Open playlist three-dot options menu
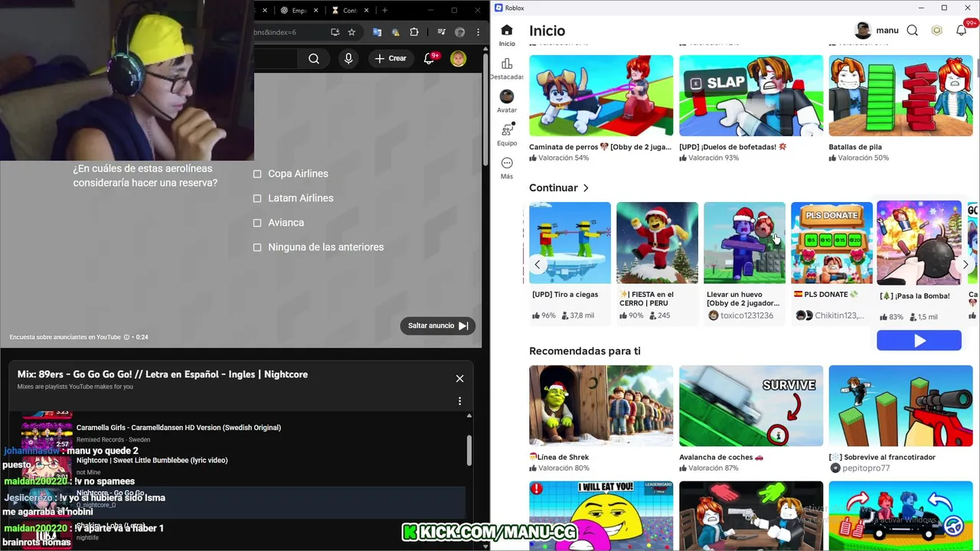This screenshot has height=551, width=980. click(459, 401)
